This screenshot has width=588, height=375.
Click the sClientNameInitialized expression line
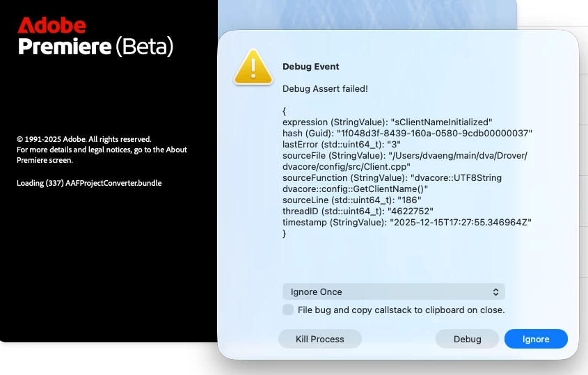click(x=388, y=122)
